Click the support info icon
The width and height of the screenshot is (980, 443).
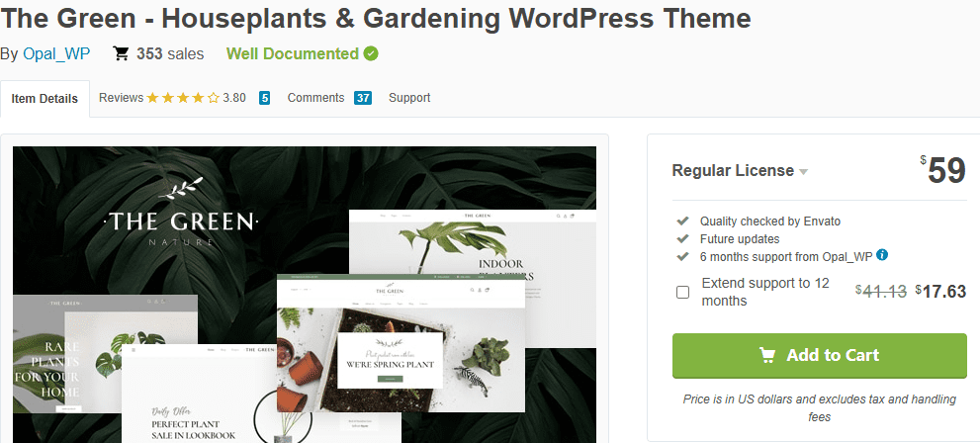882,255
